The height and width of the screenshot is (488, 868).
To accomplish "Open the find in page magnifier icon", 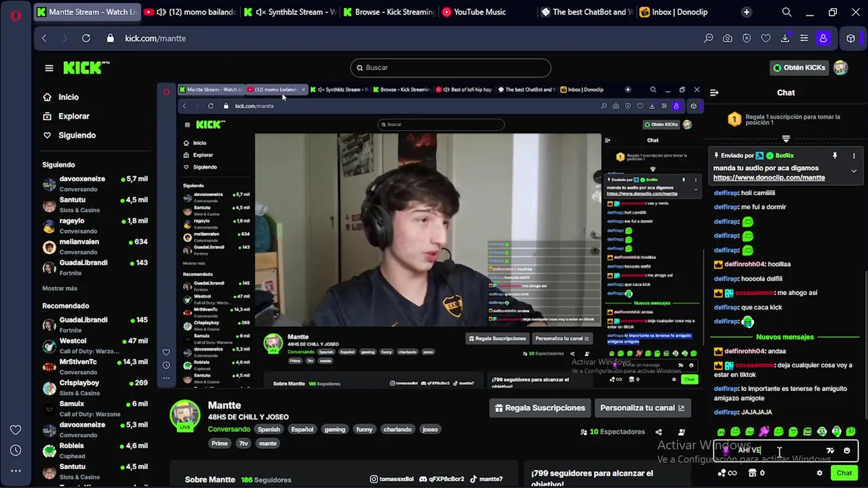I will 709,39.
